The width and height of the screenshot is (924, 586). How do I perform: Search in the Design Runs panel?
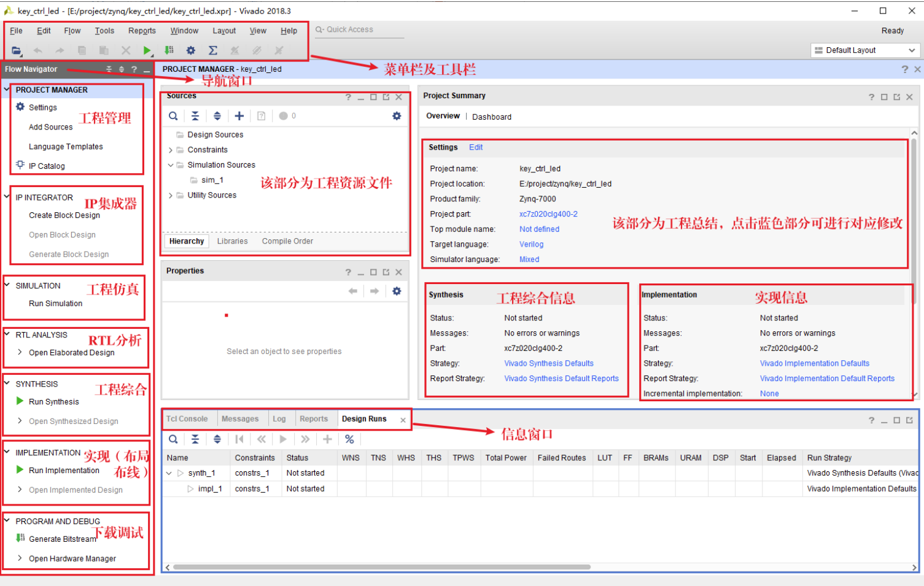173,439
